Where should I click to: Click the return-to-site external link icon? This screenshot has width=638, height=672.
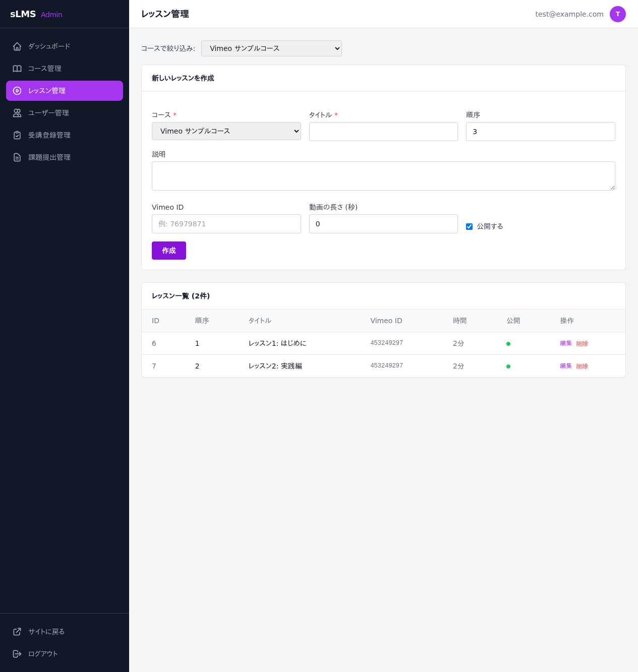click(x=17, y=632)
